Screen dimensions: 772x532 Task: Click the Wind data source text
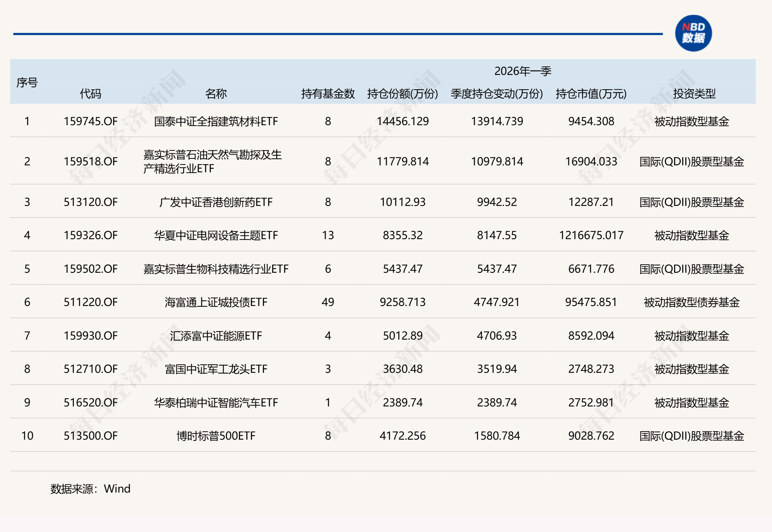point(90,488)
